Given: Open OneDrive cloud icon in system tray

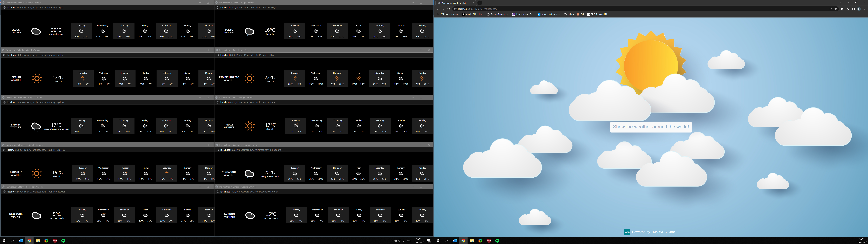Looking at the screenshot, I should coord(396,241).
